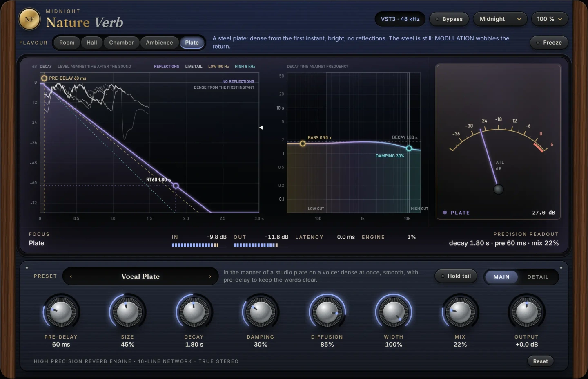The image size is (588, 379).
Task: Switch to the DETAIL view tab
Action: pos(538,277)
